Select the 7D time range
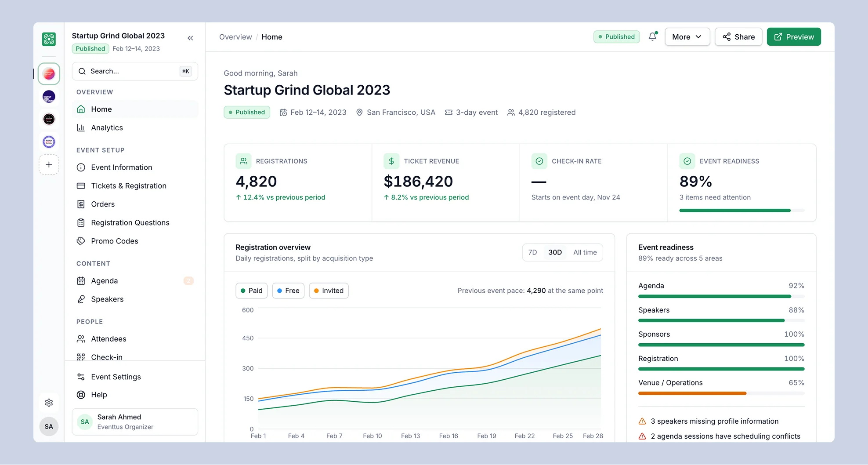868x465 pixels. pyautogui.click(x=532, y=252)
